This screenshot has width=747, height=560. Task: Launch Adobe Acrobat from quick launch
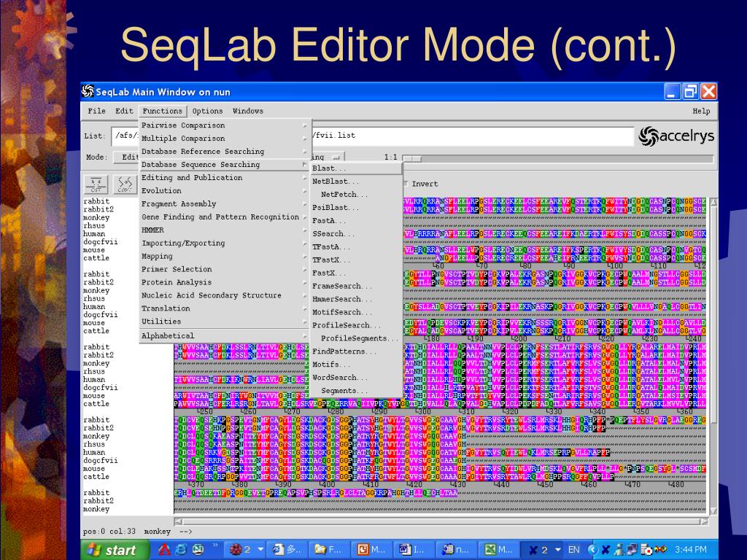tap(164, 550)
